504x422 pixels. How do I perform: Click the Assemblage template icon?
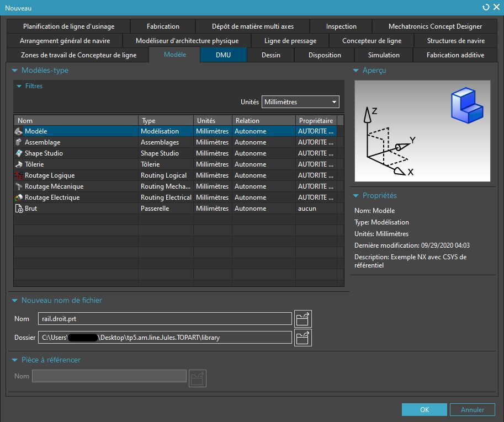coord(19,142)
